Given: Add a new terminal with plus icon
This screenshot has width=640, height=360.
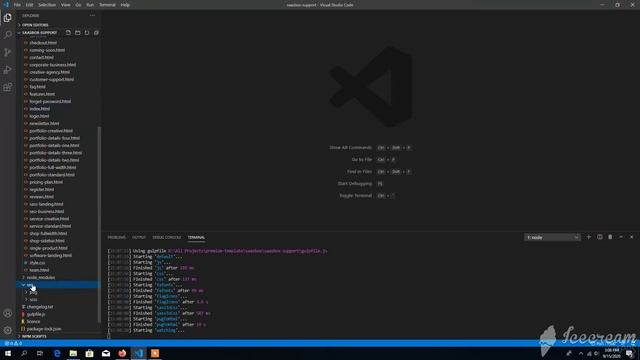Looking at the screenshot, I should (589, 237).
